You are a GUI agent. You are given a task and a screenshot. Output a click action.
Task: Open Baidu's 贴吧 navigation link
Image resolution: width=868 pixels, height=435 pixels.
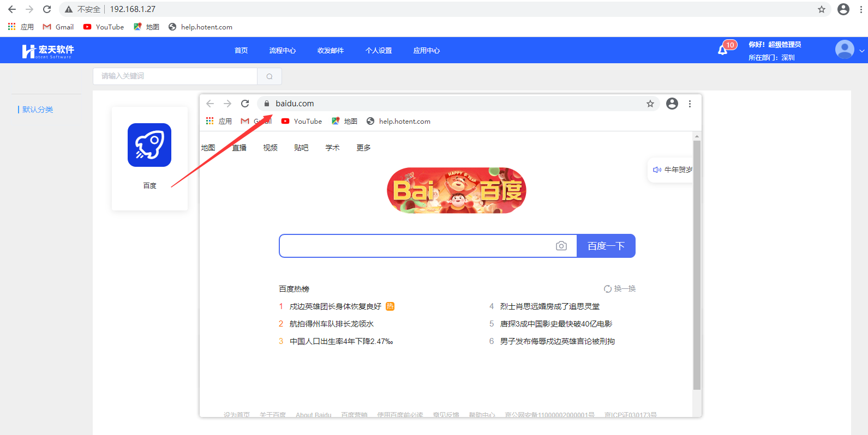coord(301,148)
